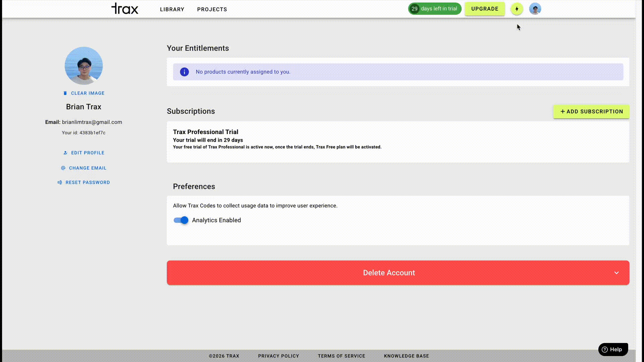Go to the Projects page
The image size is (644, 362).
(x=212, y=9)
